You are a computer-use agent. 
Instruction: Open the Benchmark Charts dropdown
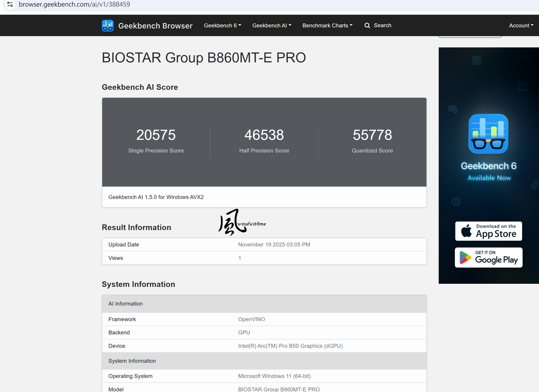coord(327,26)
